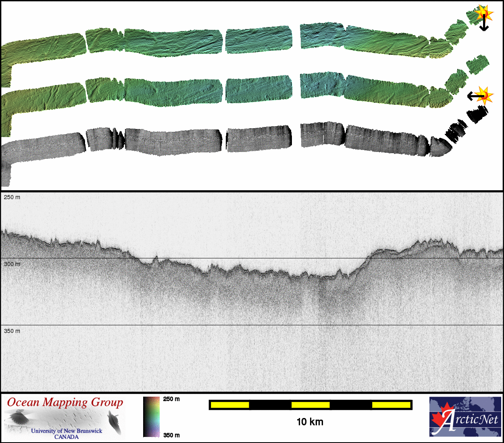Click University of New Brunswick text
Image resolution: width=504 pixels, height=443 pixels.
67,431
